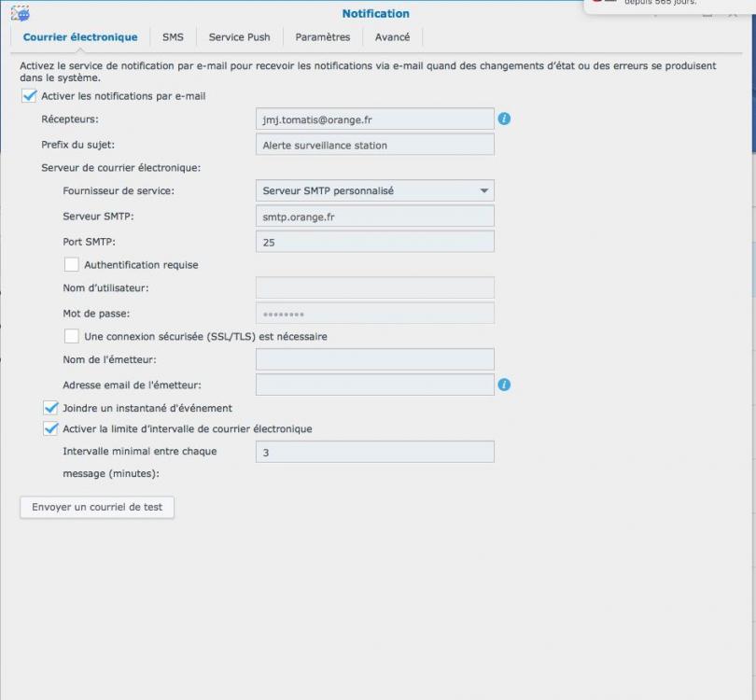Click into the Serveur SMTP field
756x700 pixels.
tap(374, 216)
